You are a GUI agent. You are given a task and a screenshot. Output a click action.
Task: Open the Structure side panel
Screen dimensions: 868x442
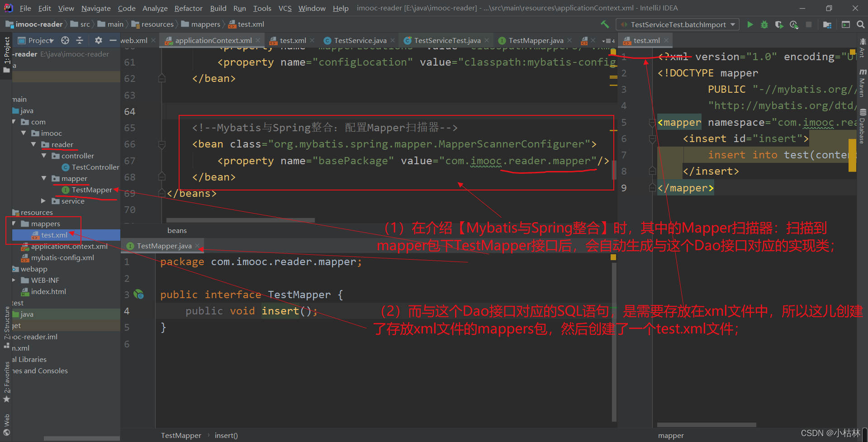click(6, 328)
